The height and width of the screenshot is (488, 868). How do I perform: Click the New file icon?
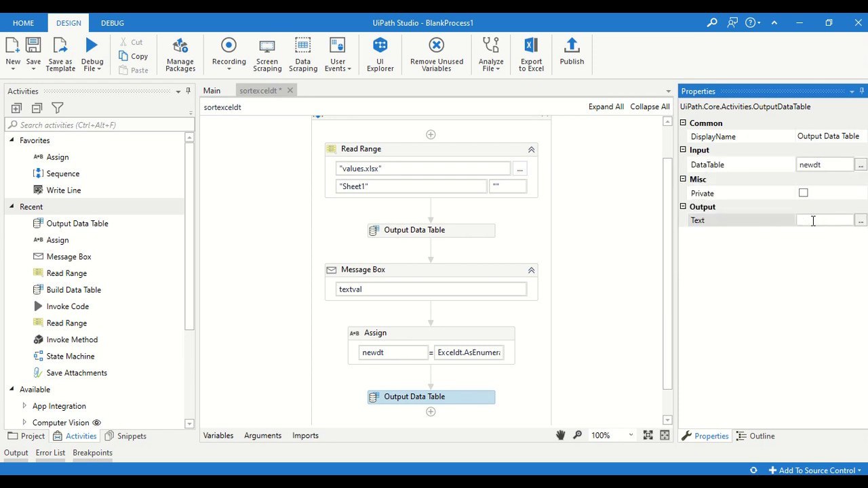pyautogui.click(x=13, y=45)
